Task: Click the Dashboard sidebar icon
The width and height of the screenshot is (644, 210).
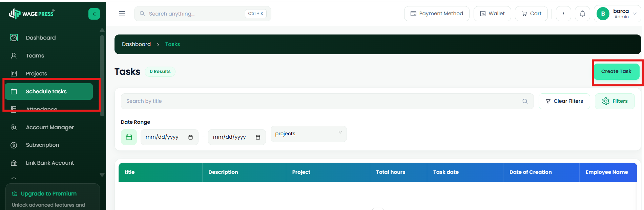Action: 14,38
